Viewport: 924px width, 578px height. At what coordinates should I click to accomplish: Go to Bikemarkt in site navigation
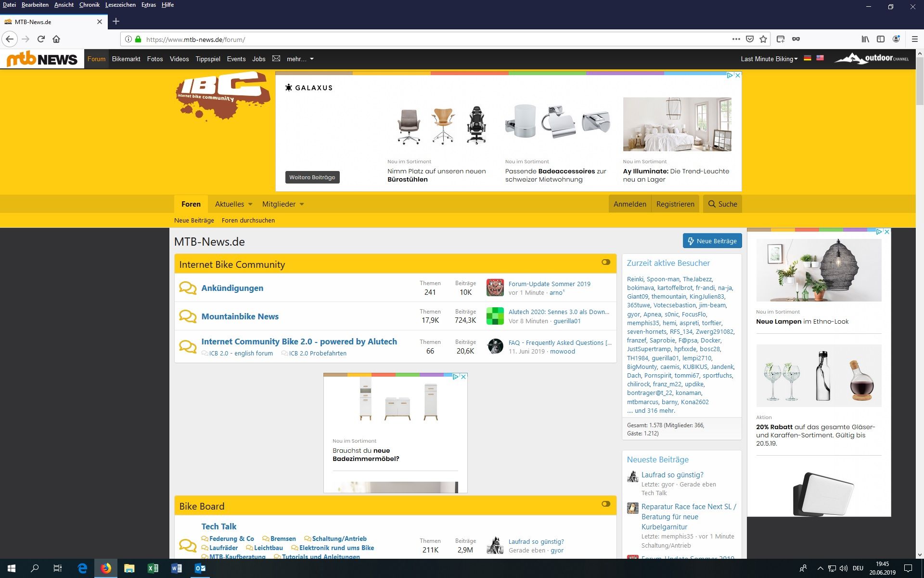126,59
